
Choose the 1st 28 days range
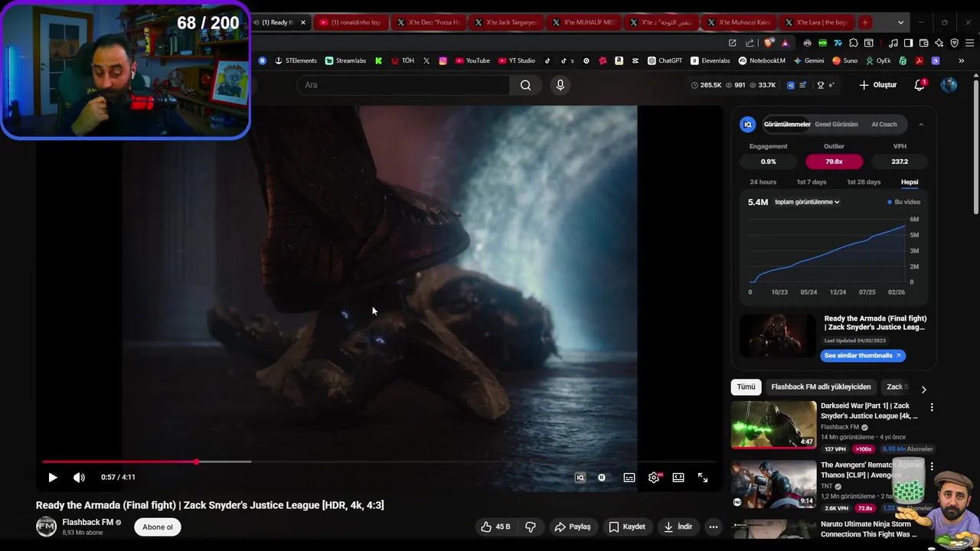(864, 182)
